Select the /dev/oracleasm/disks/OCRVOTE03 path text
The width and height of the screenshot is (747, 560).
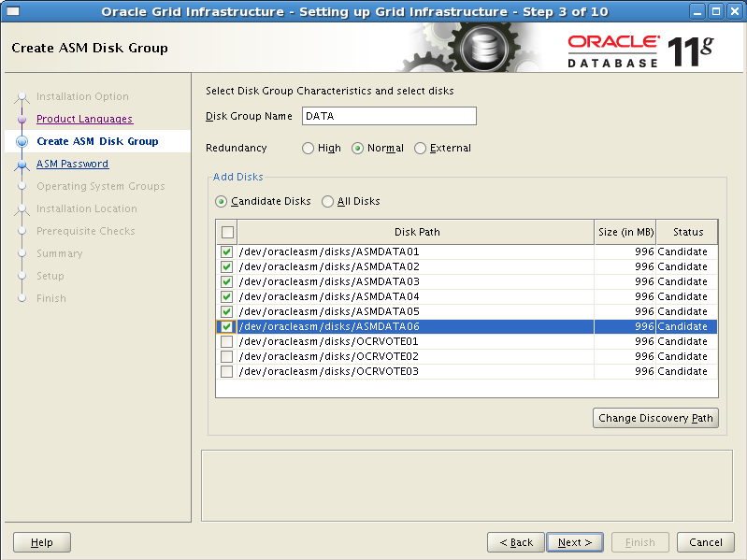pyautogui.click(x=329, y=371)
